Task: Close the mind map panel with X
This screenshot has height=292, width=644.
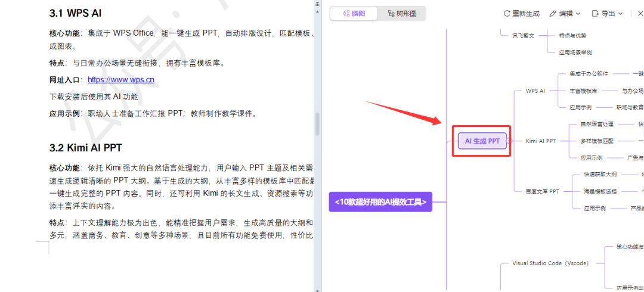Action: pos(640,14)
